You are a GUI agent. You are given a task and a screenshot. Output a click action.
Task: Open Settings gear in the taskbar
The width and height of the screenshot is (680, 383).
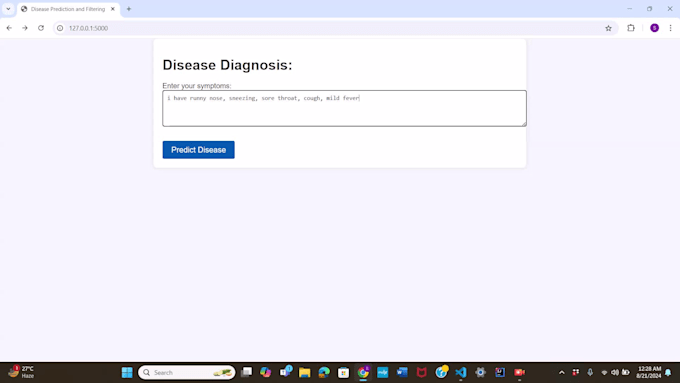(x=480, y=372)
